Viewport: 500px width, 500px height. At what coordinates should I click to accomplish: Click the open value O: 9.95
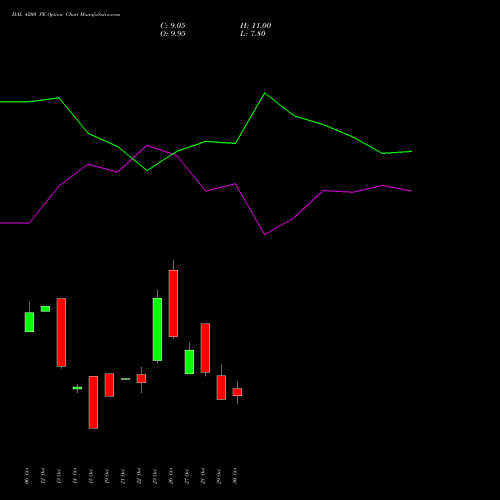tap(173, 34)
